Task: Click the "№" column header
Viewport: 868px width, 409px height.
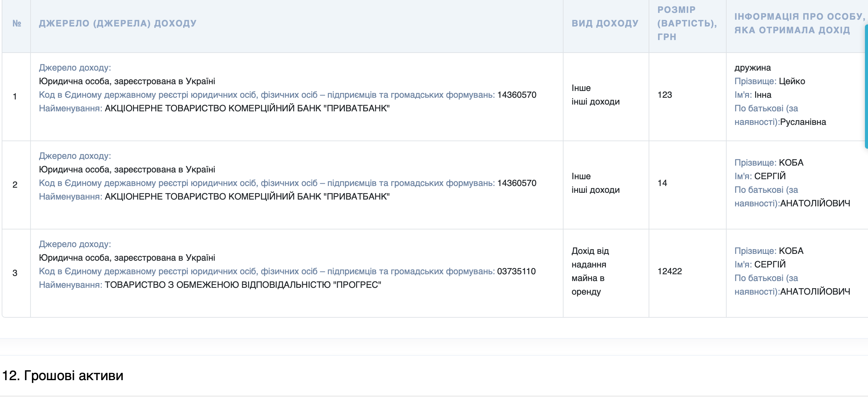Action: [x=17, y=23]
